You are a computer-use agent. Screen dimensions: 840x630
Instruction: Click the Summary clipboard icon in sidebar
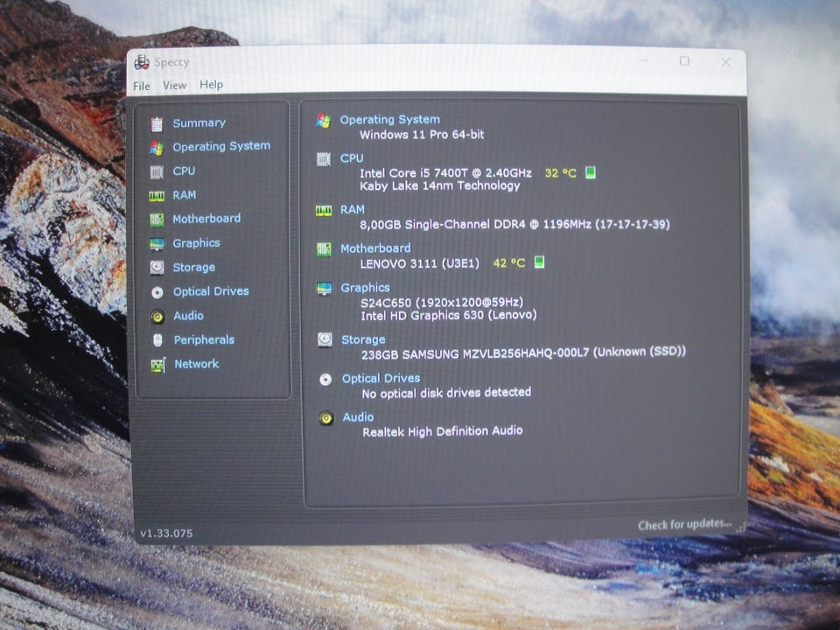[x=157, y=124]
